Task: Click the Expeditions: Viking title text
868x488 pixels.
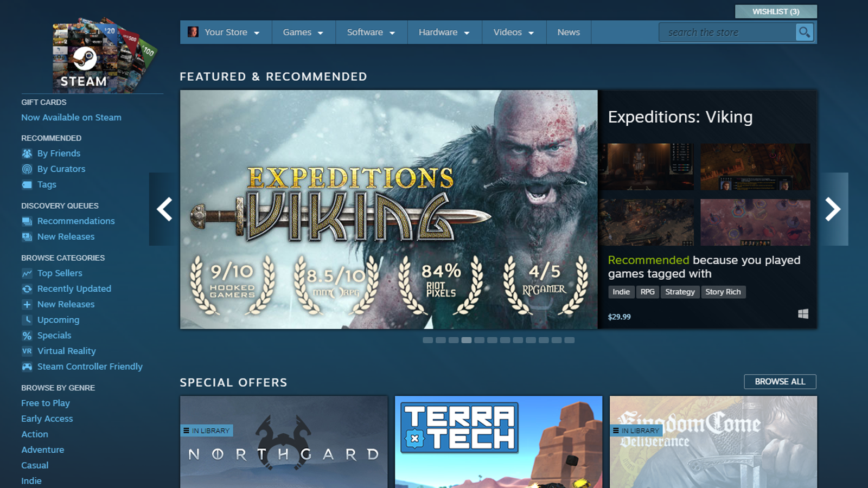Action: [x=680, y=117]
